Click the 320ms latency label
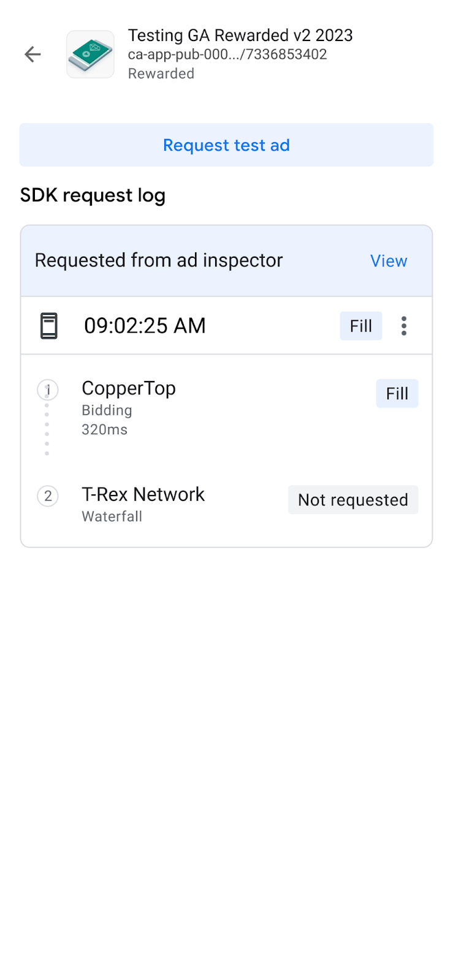This screenshot has height=980, width=453. tap(105, 429)
